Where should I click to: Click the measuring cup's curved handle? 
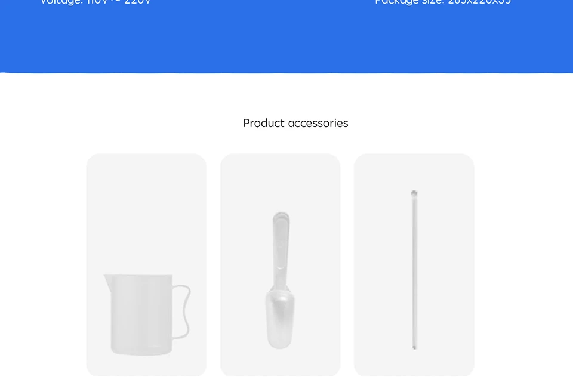(181, 311)
